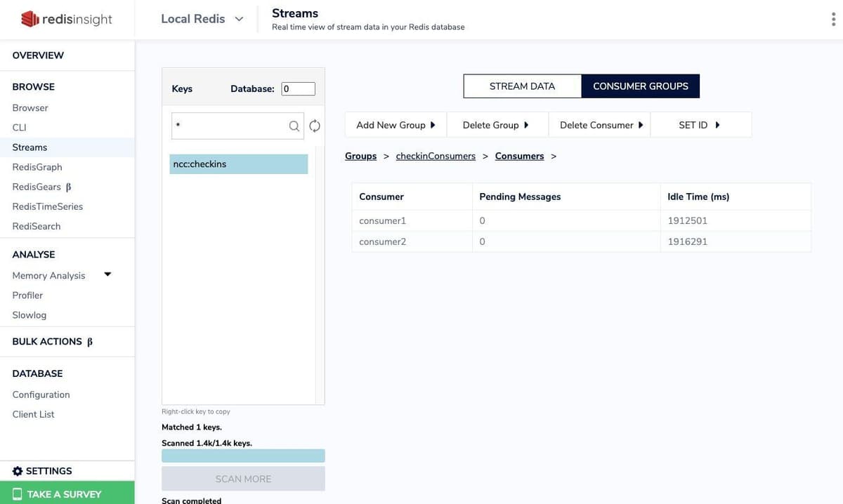Click the refresh keys icon
843x504 pixels.
(315, 126)
